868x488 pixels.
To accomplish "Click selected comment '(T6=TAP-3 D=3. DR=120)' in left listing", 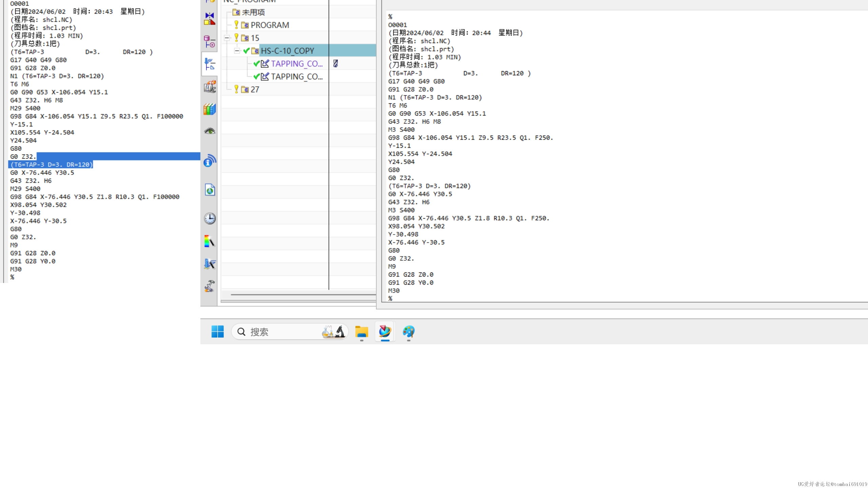I will coord(52,164).
